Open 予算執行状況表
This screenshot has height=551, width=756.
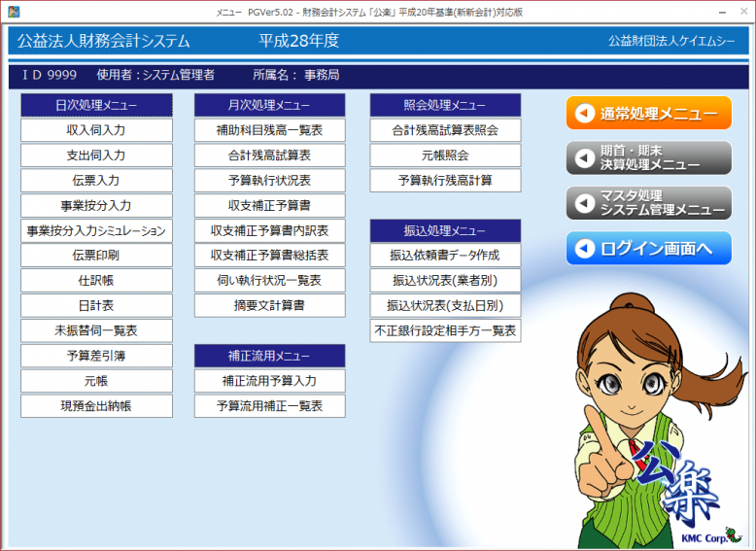point(270,181)
